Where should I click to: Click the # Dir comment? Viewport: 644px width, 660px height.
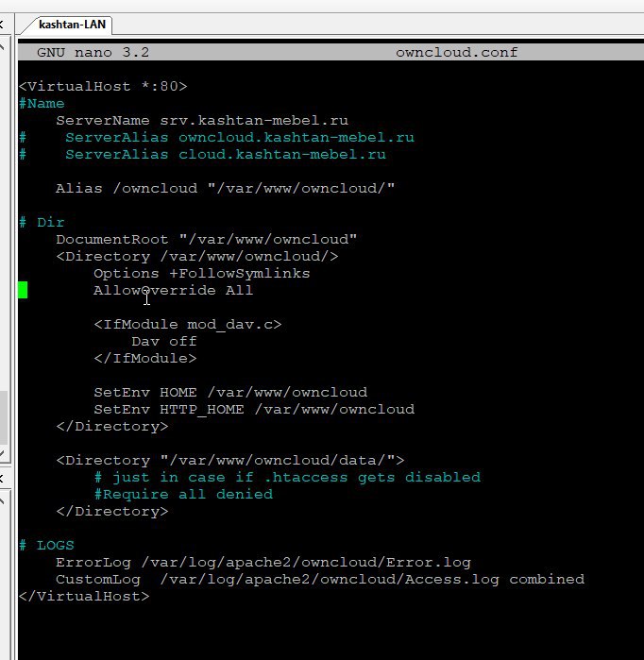point(42,222)
